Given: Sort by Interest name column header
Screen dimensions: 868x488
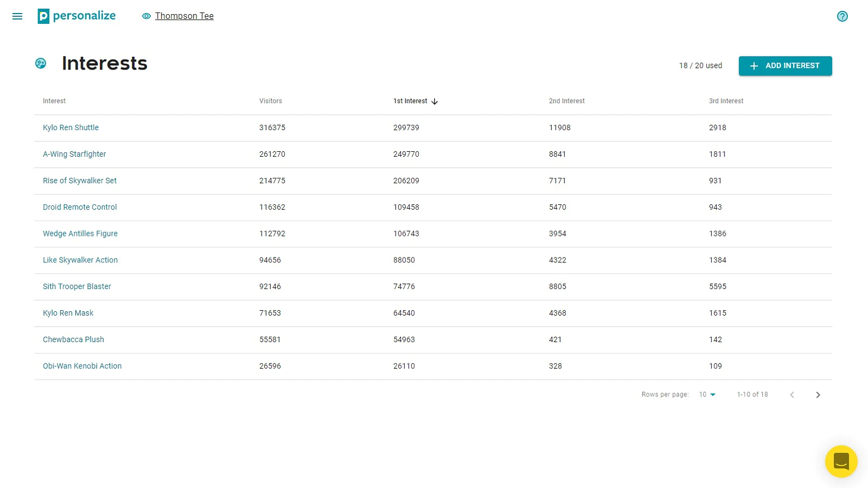Looking at the screenshot, I should 54,101.
